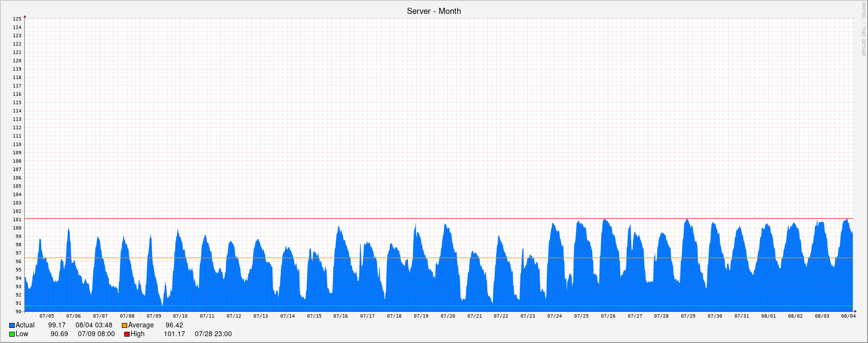Click x-axis date label 07/24
Screen dimensions: 868x343
(x=555, y=316)
